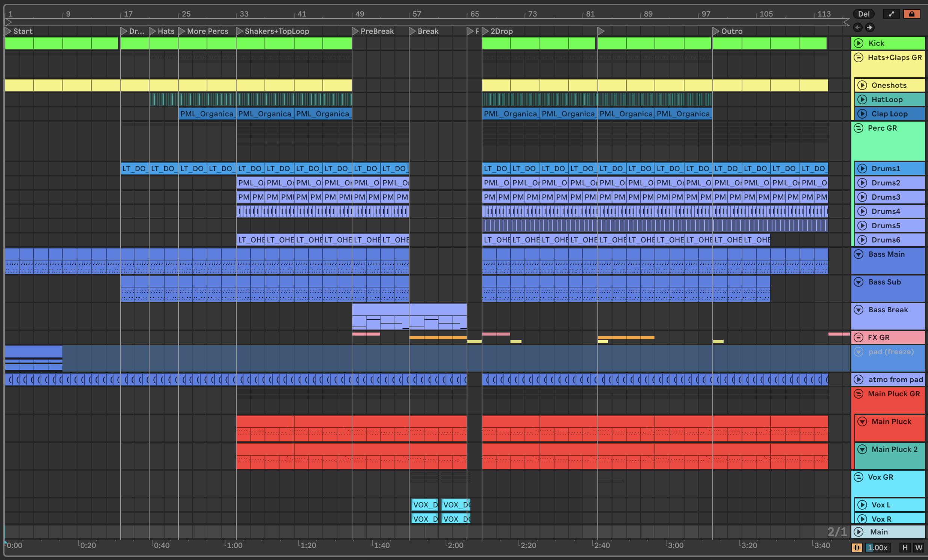This screenshot has height=560, width=928.
Task: Click the Del locator button
Action: [x=864, y=14]
